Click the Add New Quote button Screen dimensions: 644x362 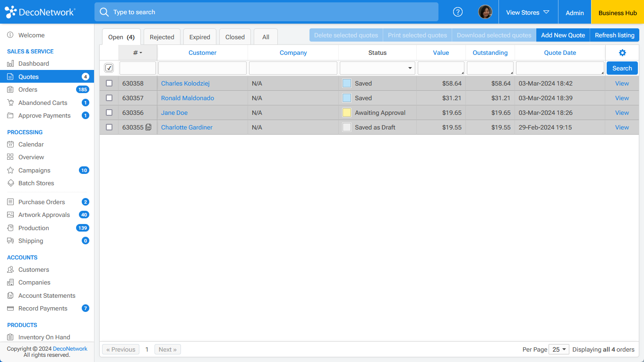(563, 35)
